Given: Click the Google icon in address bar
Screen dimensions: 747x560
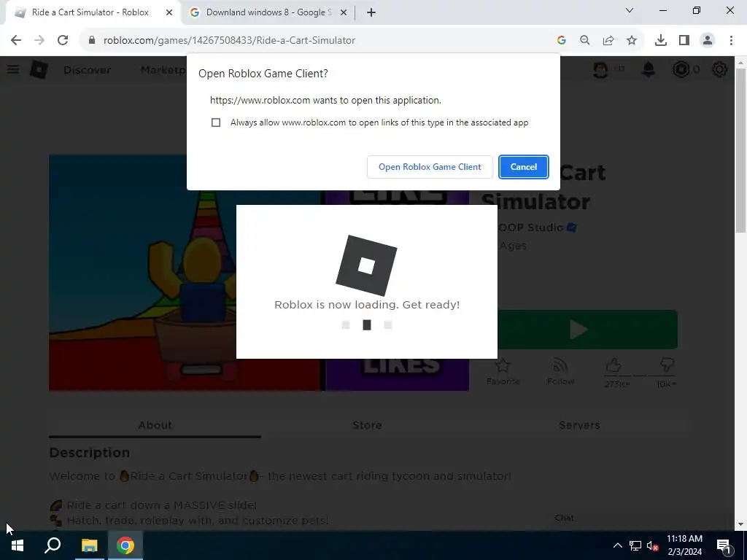Looking at the screenshot, I should 562,40.
